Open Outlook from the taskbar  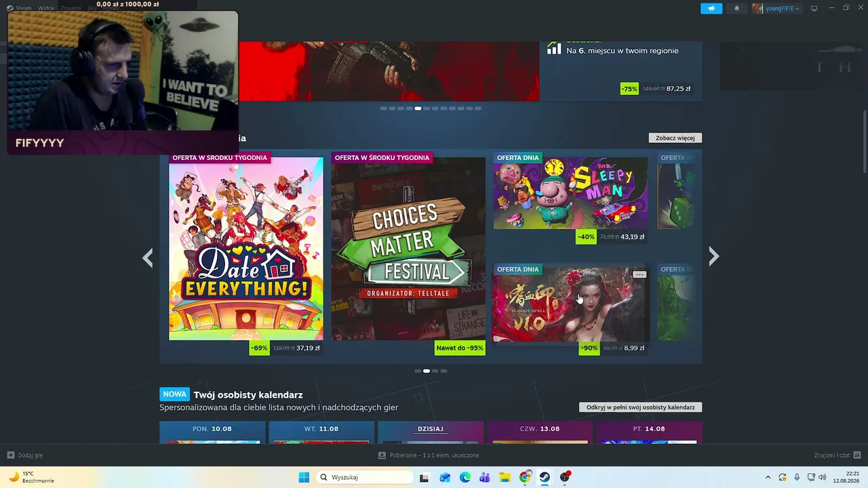pyautogui.click(x=445, y=477)
